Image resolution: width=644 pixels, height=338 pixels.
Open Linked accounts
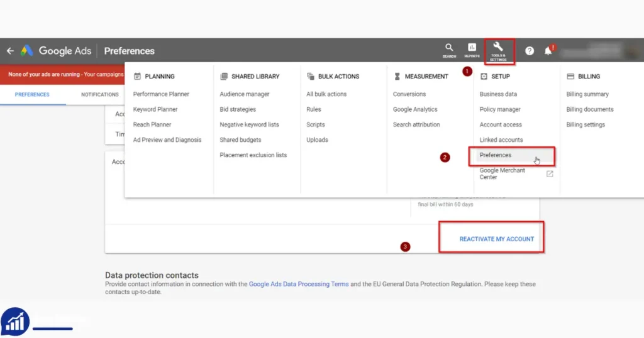501,139
